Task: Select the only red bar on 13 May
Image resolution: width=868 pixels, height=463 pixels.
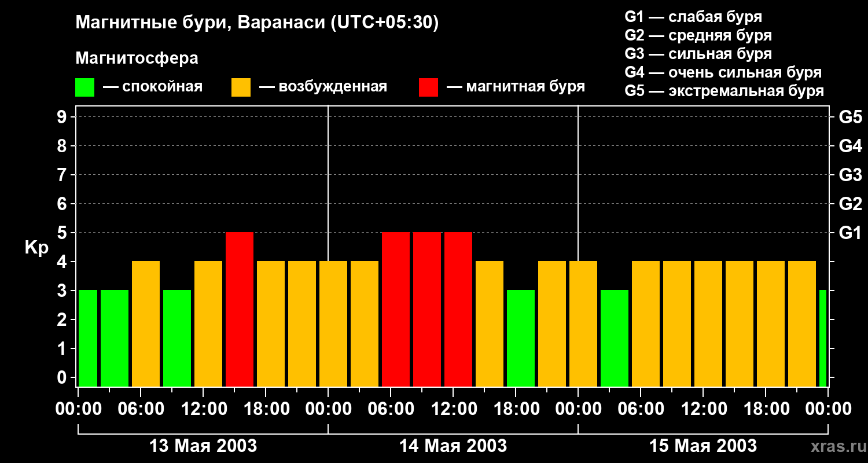Action: pos(240,309)
